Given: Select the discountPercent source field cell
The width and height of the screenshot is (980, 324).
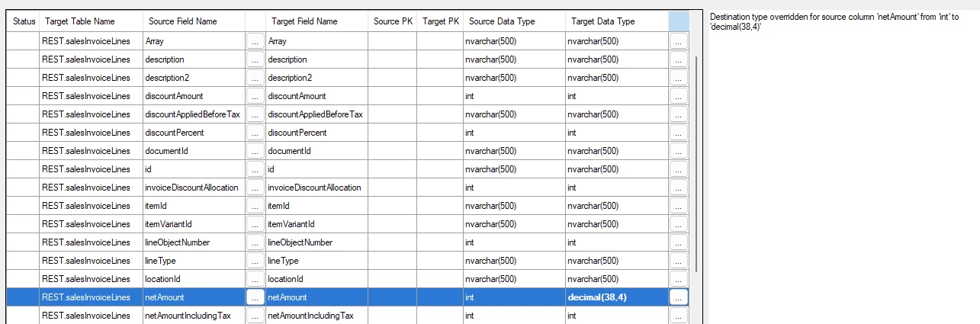Looking at the screenshot, I should coord(194,133).
